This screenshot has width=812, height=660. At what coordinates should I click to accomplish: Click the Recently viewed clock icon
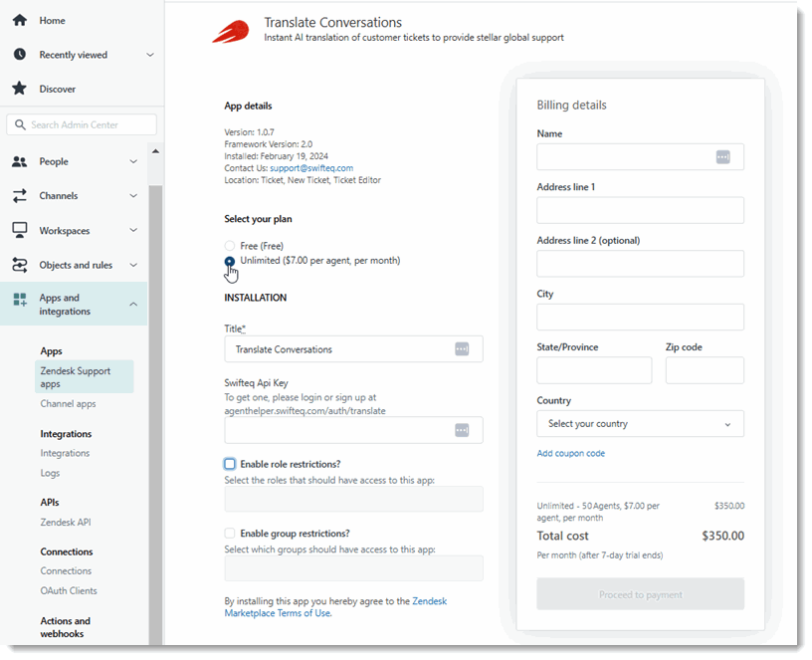pos(20,55)
